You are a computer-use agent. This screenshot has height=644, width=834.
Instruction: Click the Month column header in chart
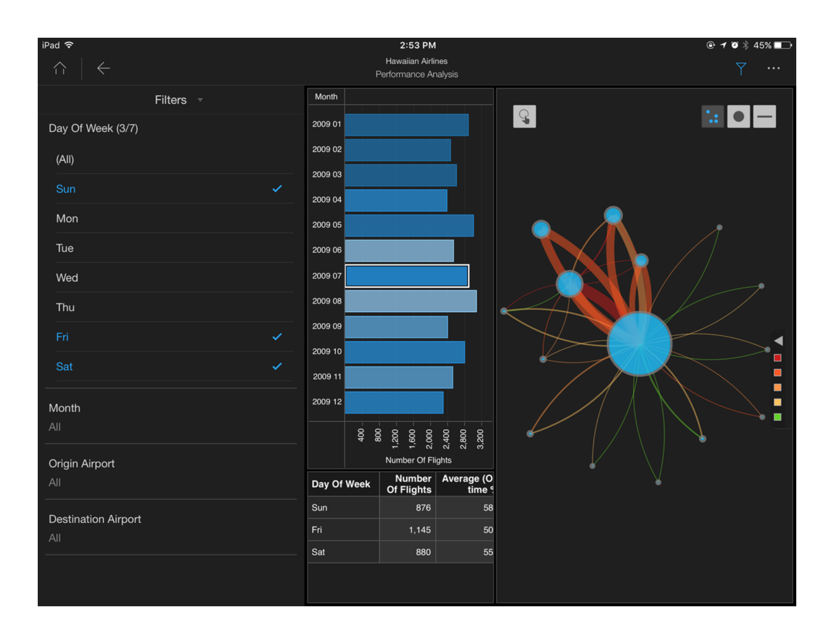pyautogui.click(x=326, y=97)
